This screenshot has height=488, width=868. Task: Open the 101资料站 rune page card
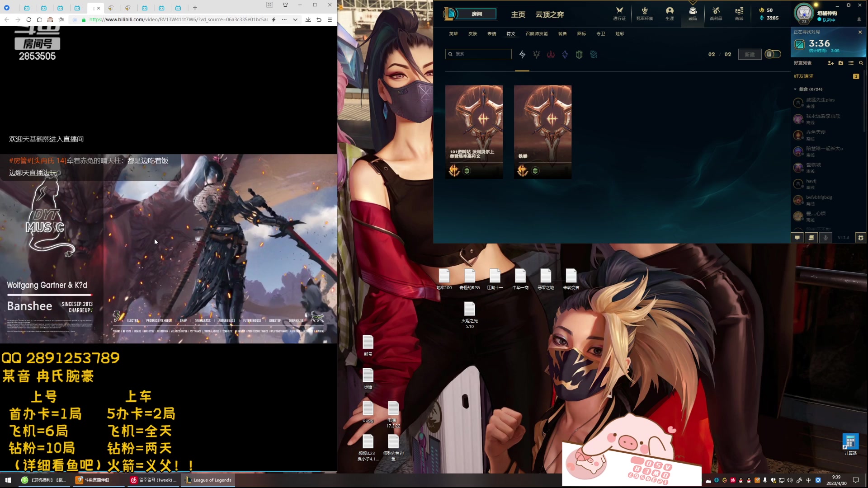tap(474, 132)
